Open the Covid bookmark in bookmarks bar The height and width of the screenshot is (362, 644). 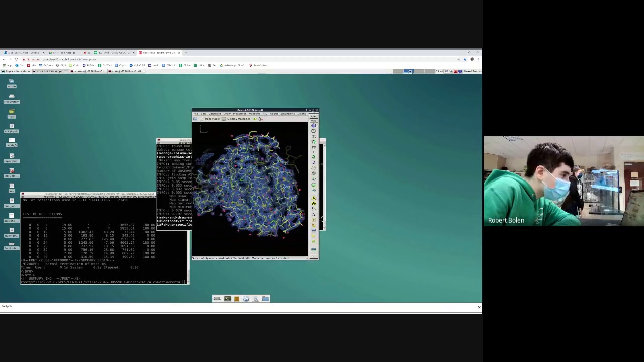[74, 65]
